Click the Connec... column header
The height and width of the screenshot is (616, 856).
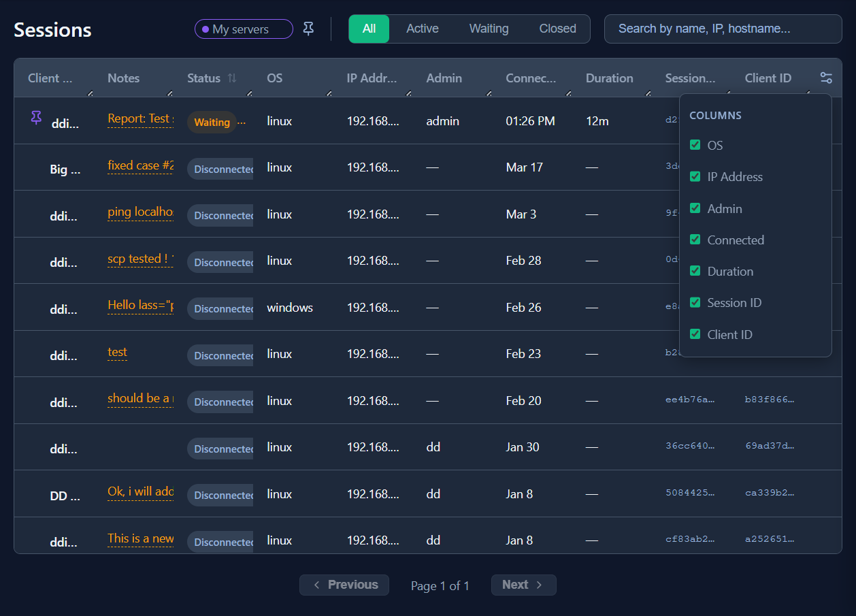pos(531,78)
